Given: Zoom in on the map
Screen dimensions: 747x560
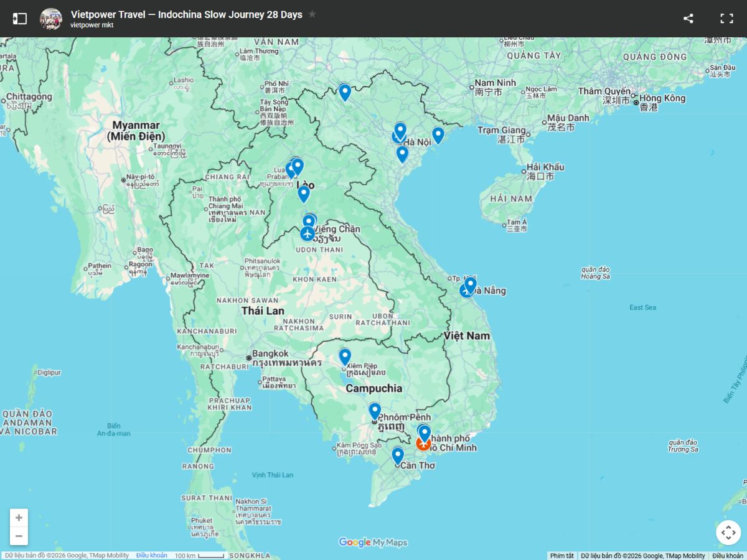Looking at the screenshot, I should [19, 518].
